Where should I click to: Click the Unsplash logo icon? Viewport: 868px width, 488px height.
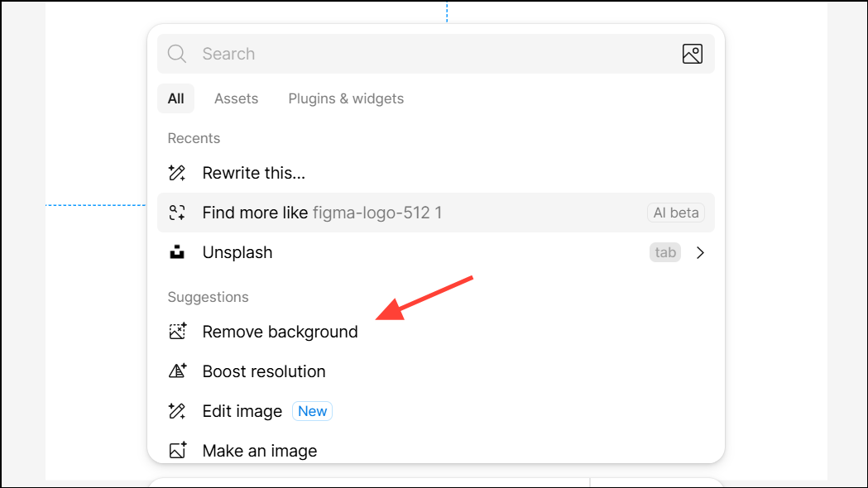click(x=177, y=252)
